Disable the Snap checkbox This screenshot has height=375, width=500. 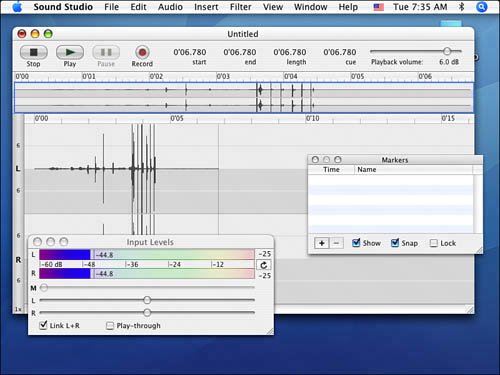pyautogui.click(x=395, y=243)
